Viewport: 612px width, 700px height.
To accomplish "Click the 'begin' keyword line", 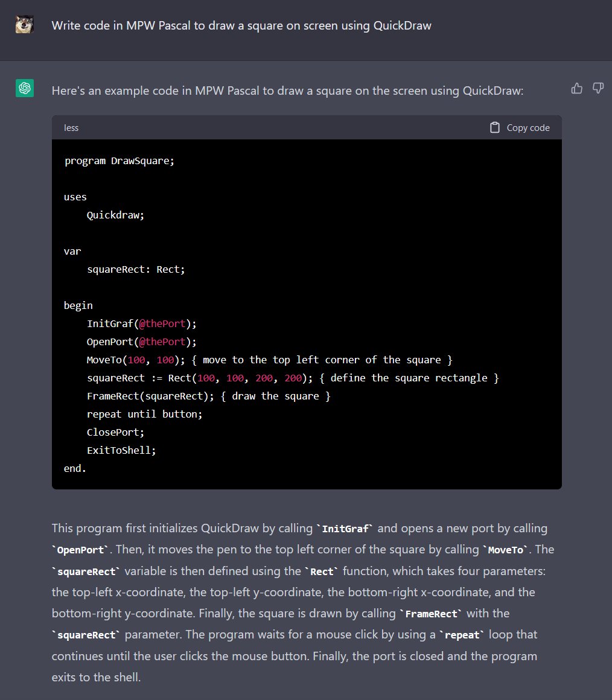I will [x=78, y=306].
